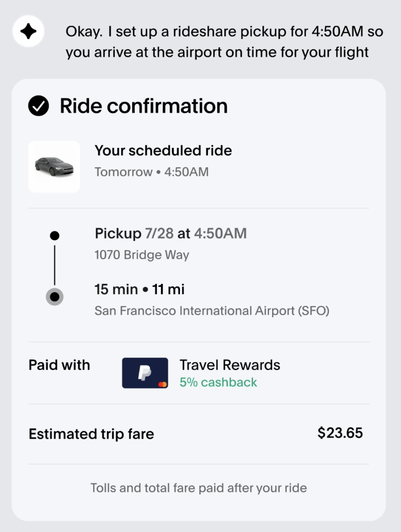Open Your scheduled ride details
Screen dimensions: 401x532
click(x=163, y=151)
